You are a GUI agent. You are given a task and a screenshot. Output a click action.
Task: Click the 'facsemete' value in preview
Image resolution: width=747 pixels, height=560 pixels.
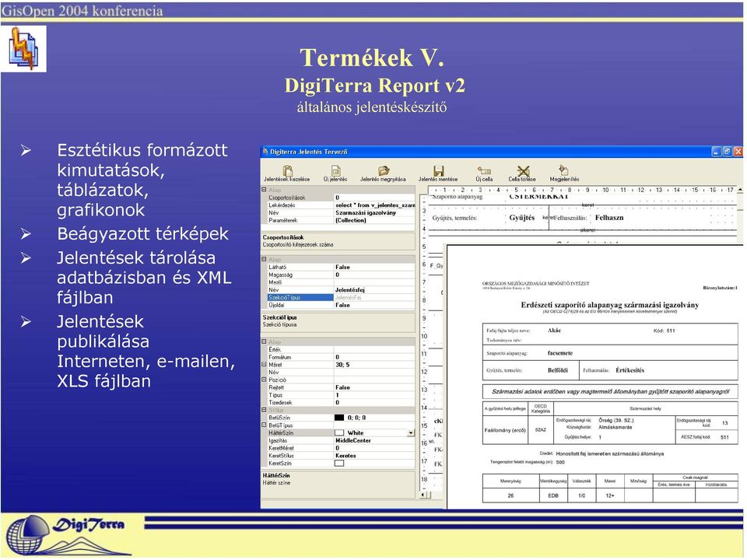click(x=560, y=353)
